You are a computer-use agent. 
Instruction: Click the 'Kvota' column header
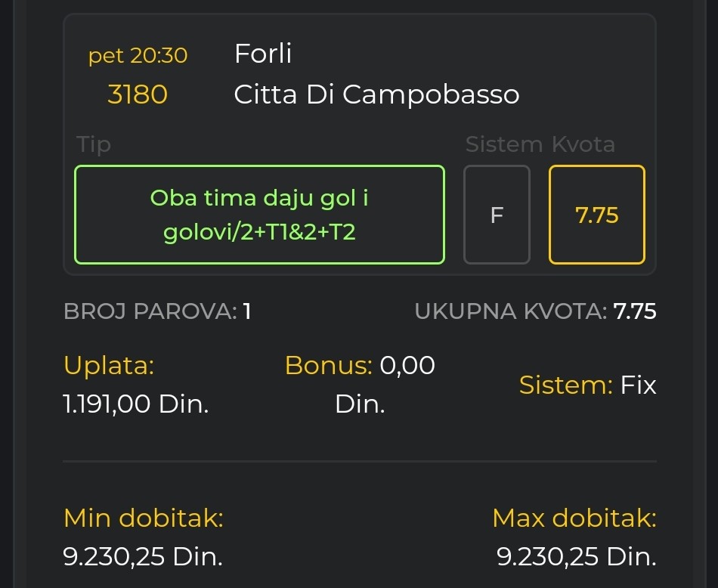(x=583, y=144)
